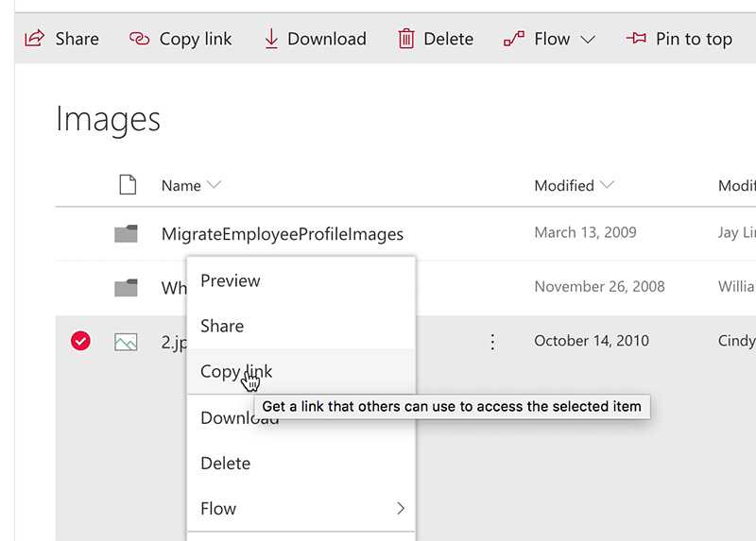Click the file type column header icon

(x=128, y=185)
